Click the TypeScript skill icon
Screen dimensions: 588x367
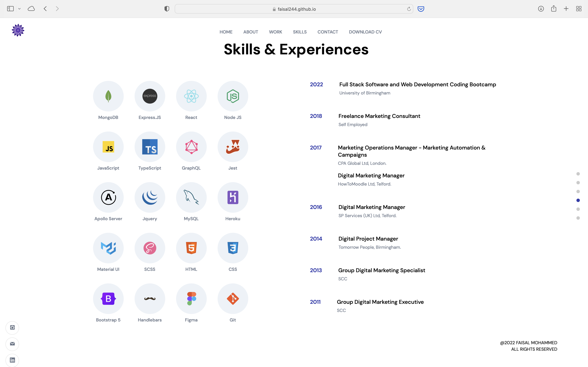(150, 147)
